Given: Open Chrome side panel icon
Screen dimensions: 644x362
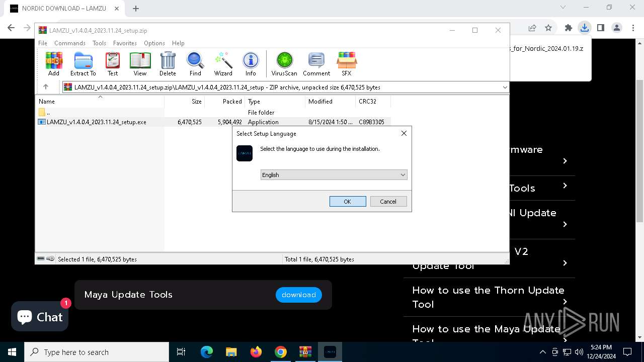Looking at the screenshot, I should [600, 28].
